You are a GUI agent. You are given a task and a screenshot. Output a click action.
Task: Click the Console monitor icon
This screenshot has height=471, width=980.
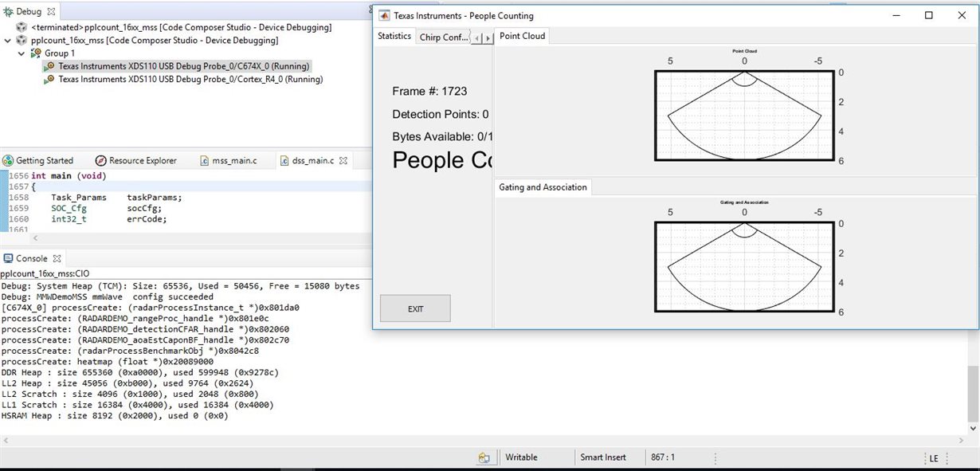pos(9,258)
